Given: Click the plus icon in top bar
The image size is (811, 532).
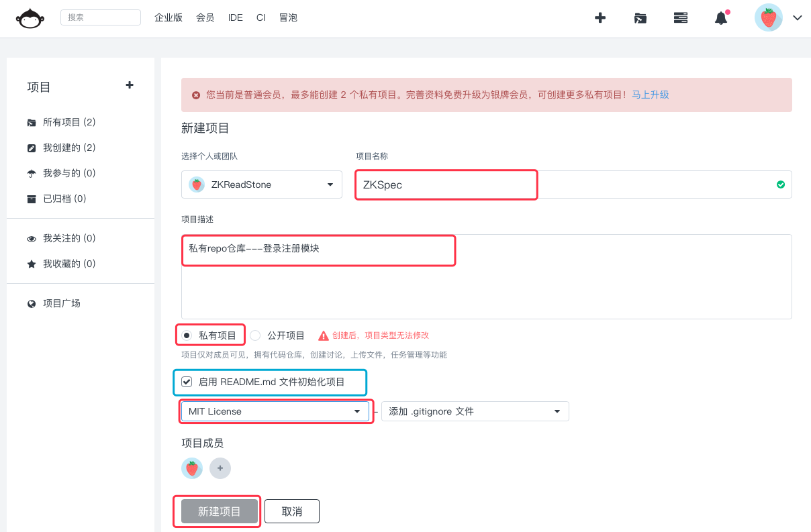Looking at the screenshot, I should coord(600,17).
